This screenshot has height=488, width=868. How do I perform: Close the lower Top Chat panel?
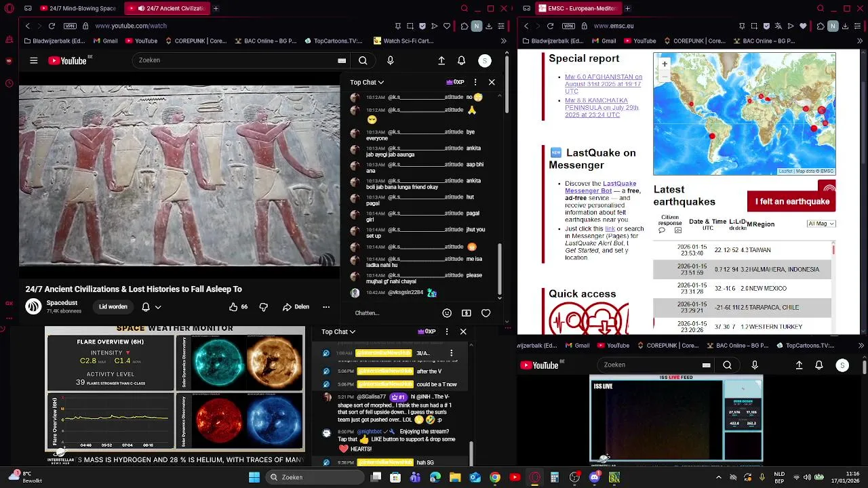(x=463, y=331)
